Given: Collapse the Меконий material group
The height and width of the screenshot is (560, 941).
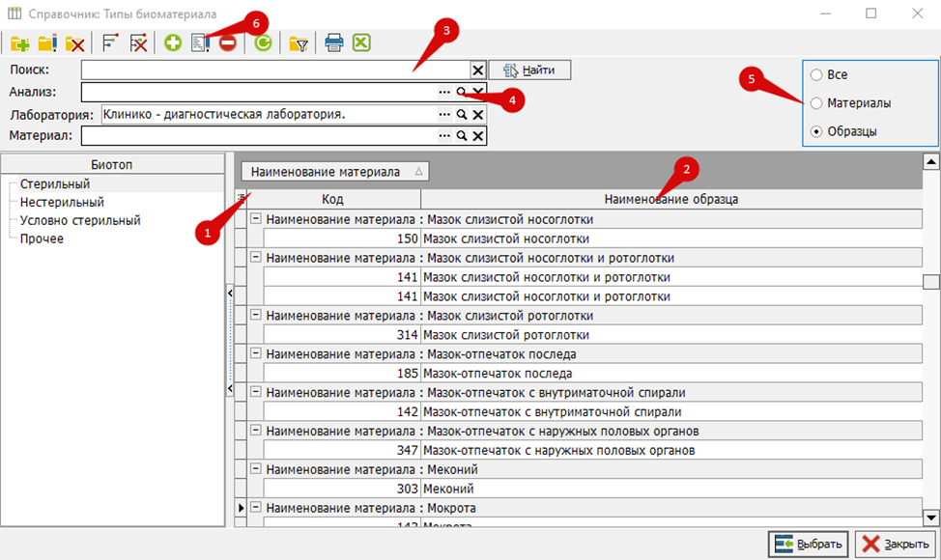Looking at the screenshot, I should click(256, 469).
